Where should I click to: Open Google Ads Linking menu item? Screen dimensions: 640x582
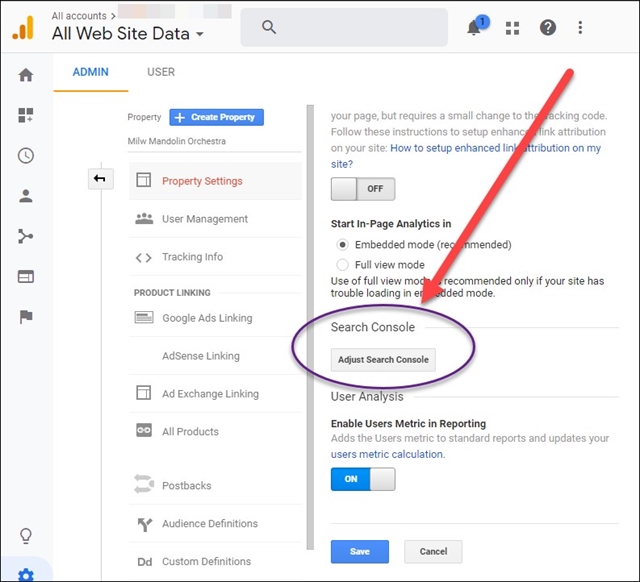[x=215, y=318]
